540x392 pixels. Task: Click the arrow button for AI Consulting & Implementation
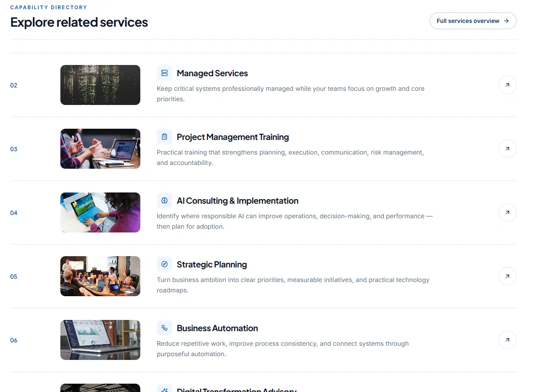pyautogui.click(x=508, y=212)
